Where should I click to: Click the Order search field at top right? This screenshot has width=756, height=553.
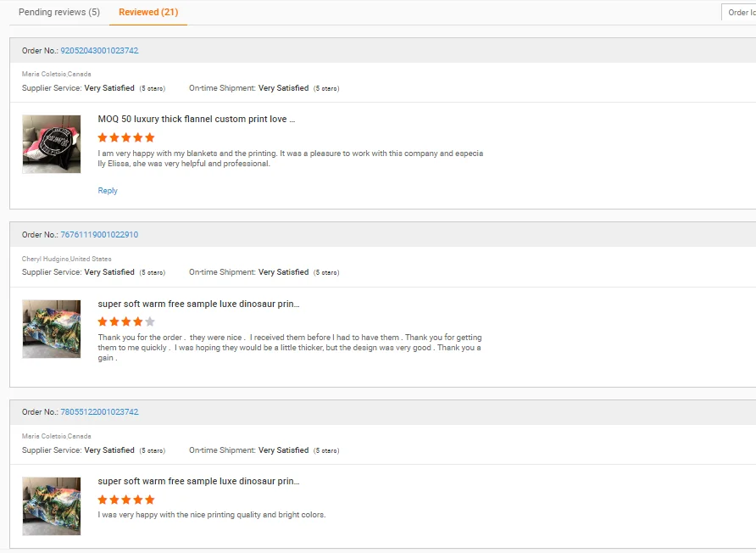tap(739, 13)
